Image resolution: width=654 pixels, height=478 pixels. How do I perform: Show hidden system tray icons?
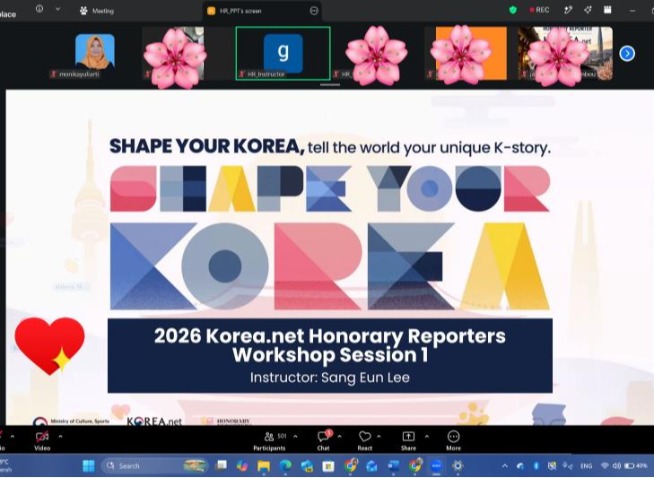pyautogui.click(x=505, y=466)
